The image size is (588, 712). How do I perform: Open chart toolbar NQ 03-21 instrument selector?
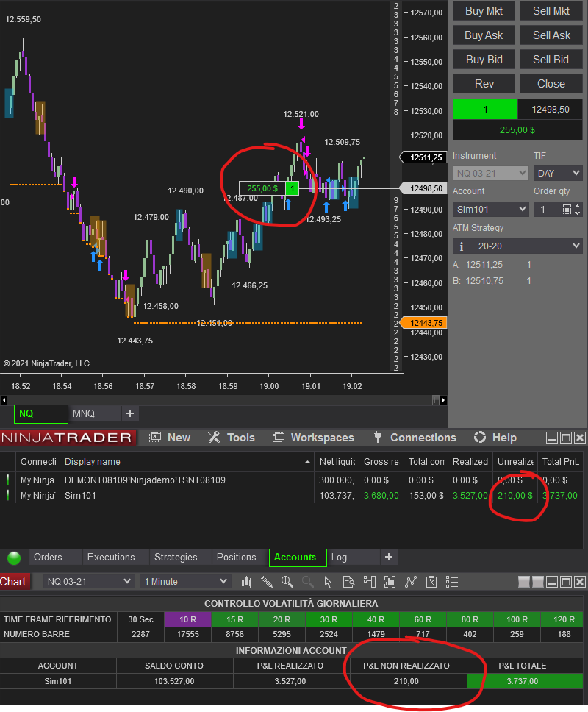(89, 582)
